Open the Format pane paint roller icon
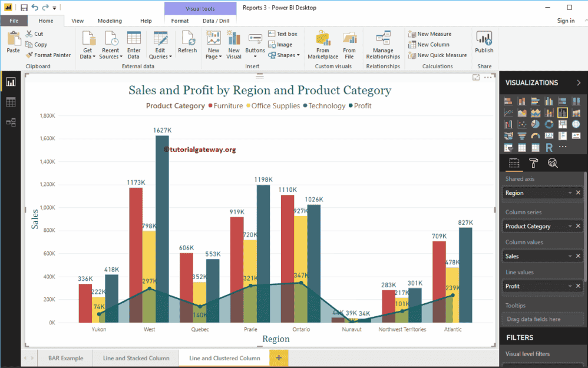This screenshot has height=368, width=588. point(533,163)
